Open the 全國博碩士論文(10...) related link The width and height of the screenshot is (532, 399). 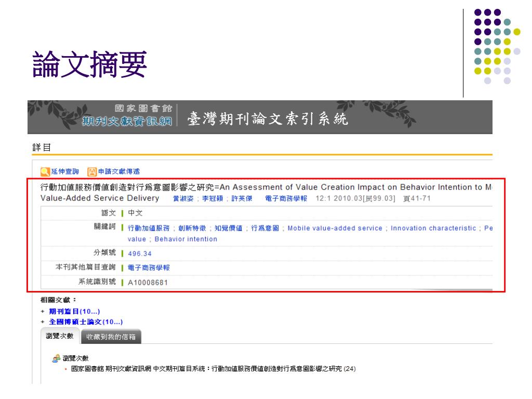[86, 322]
